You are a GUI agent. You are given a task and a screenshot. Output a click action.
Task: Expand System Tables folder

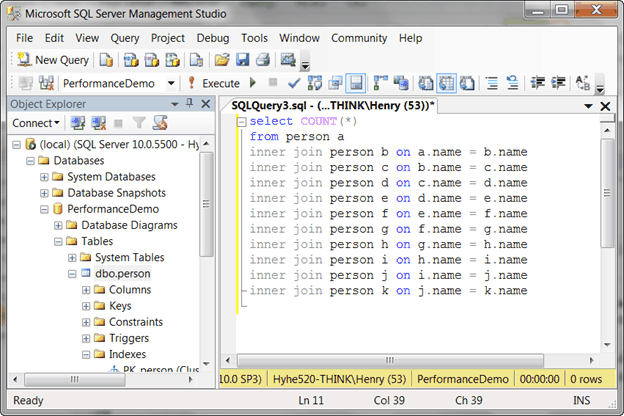click(72, 258)
